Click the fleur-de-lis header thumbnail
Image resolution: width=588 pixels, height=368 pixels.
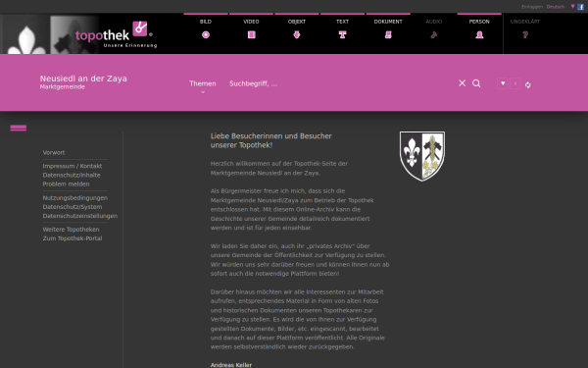(x=25, y=34)
